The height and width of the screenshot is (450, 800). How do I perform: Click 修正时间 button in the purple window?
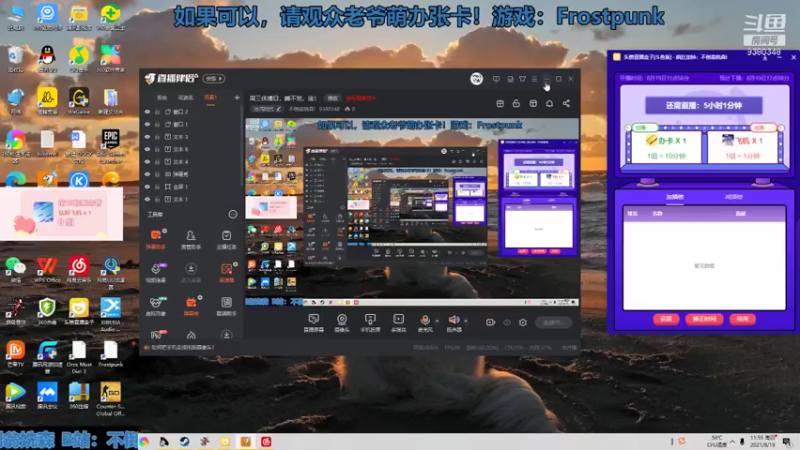coord(704,319)
